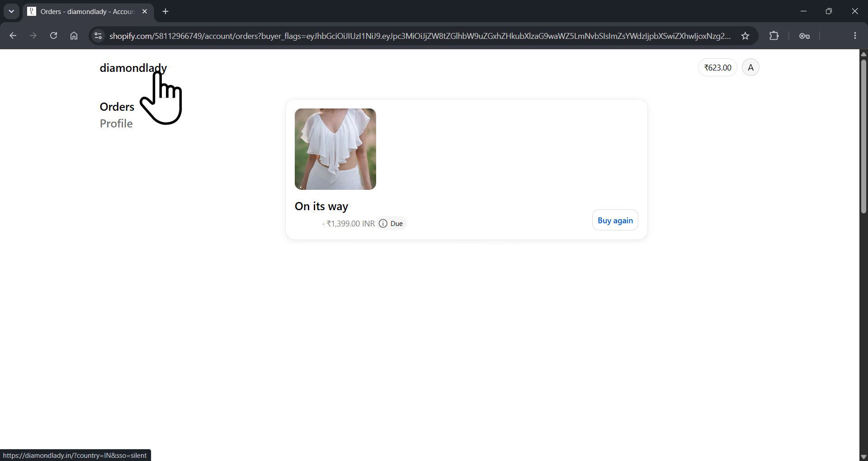The height and width of the screenshot is (461, 868).
Task: Minimize the browser window
Action: [x=803, y=11]
